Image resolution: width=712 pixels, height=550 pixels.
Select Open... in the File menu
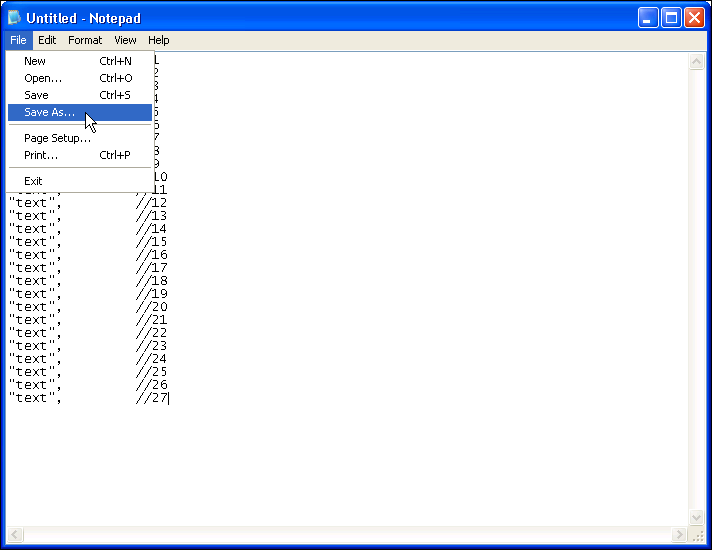point(43,78)
